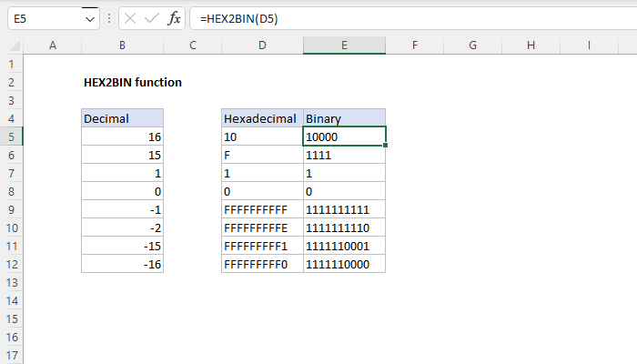The image size is (637, 364).
Task: Select row 6 header
Action: 11,155
